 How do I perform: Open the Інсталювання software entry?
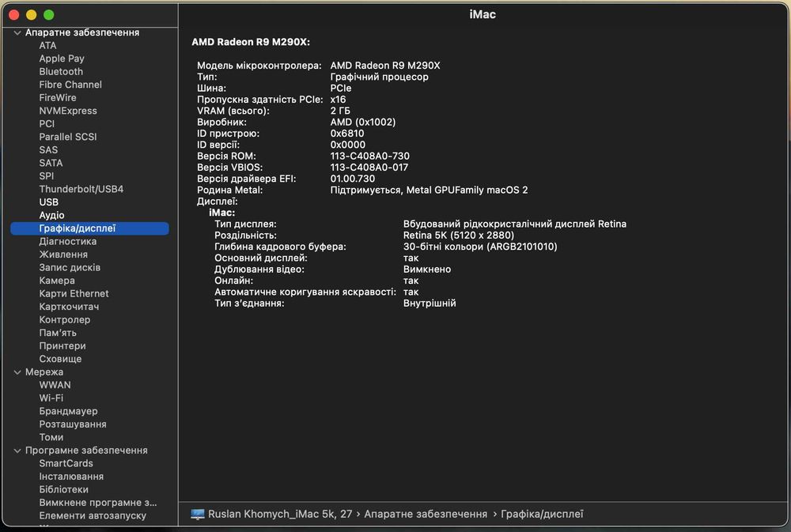tap(71, 477)
